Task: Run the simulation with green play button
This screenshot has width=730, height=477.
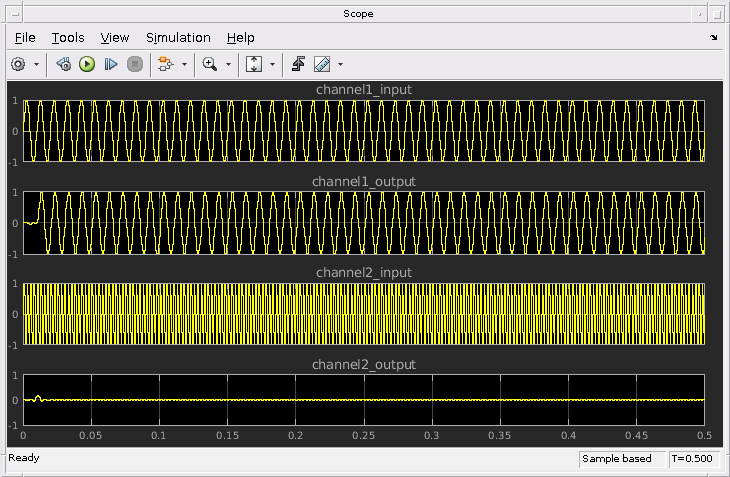Action: [87, 64]
